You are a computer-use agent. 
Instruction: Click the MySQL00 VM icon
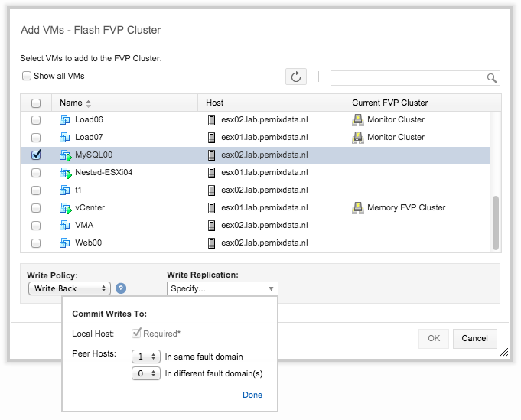(65, 155)
